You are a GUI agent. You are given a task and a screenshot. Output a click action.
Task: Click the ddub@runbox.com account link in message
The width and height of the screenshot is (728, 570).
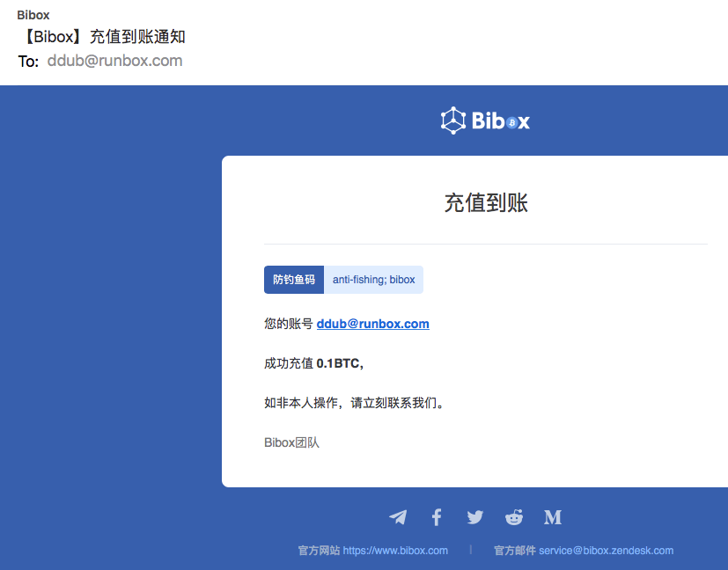373,324
